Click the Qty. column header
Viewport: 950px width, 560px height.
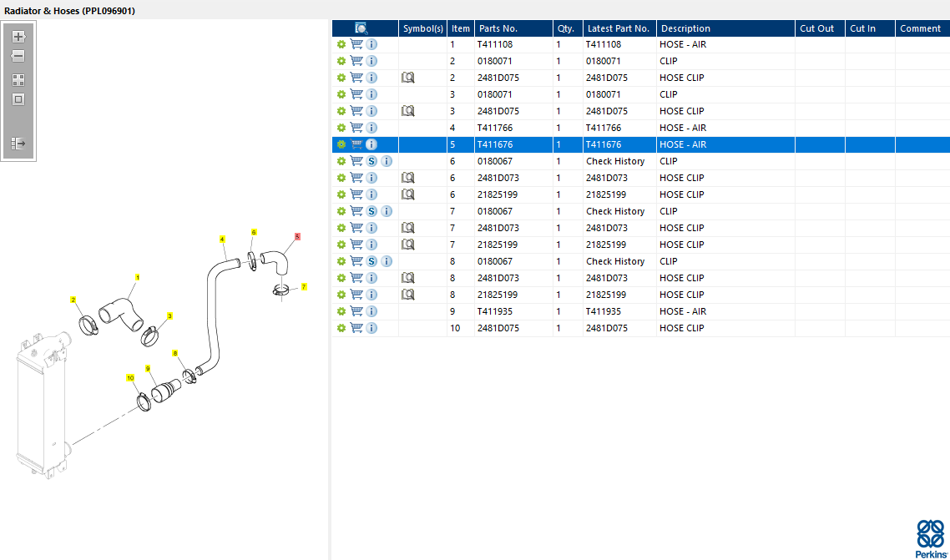(x=568, y=28)
